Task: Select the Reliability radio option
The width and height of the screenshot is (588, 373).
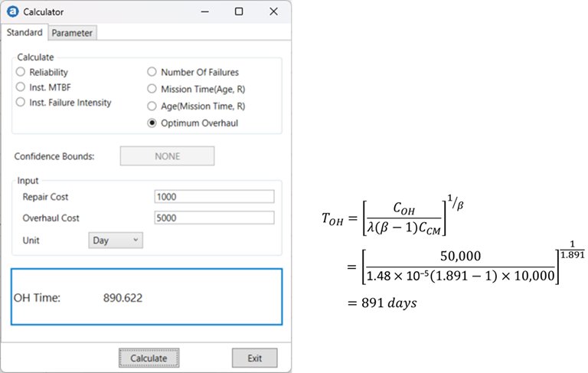Action: (21, 72)
